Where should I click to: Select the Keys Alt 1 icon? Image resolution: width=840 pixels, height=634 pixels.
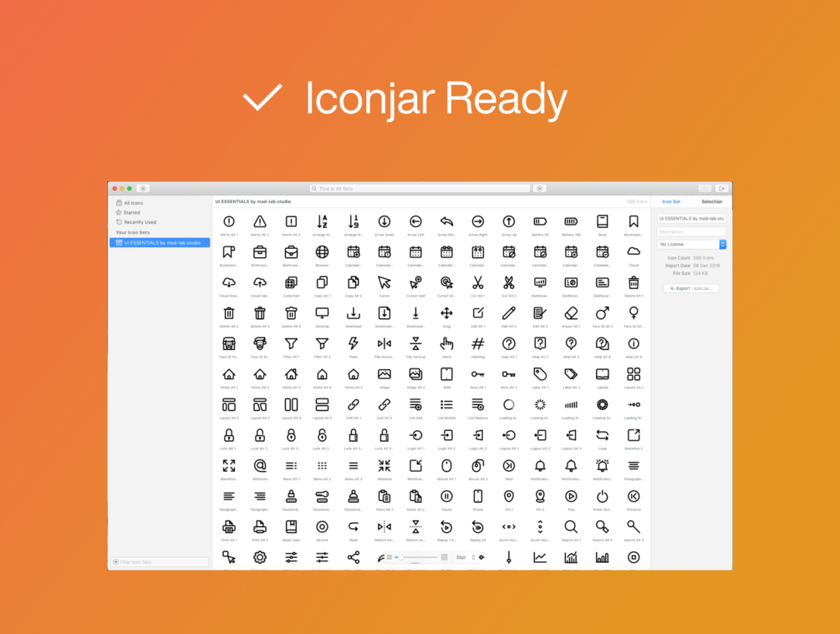tap(477, 374)
